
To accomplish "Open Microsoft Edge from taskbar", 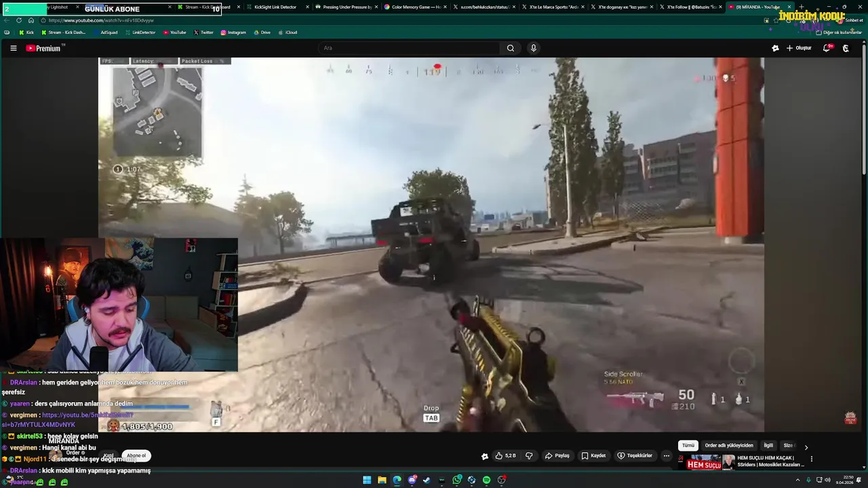I will (397, 480).
